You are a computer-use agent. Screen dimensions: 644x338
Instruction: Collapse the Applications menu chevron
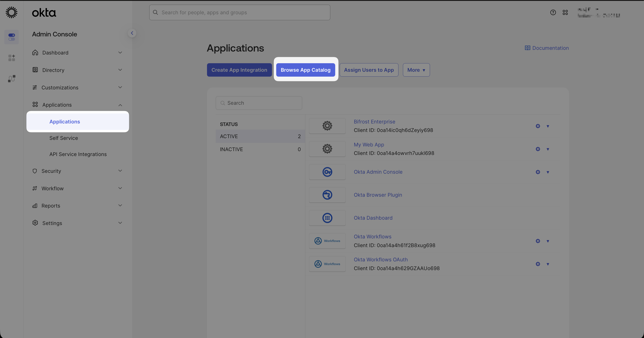(x=120, y=105)
